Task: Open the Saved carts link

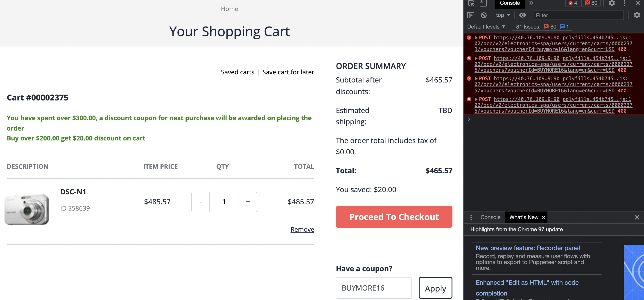Action: point(237,72)
